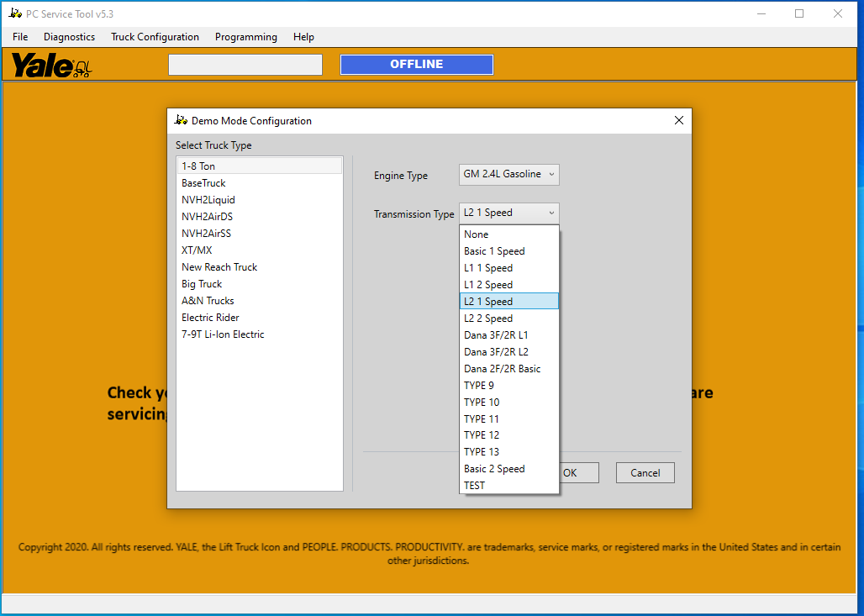Select NVH2Liquid truck type
Viewport: 864px width, 616px height.
pyautogui.click(x=208, y=200)
